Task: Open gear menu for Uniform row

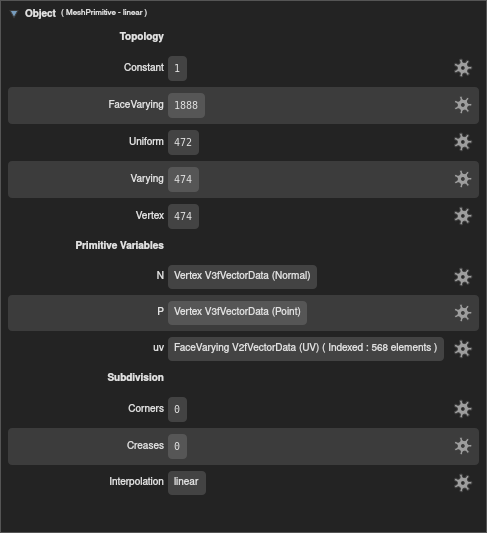Action: point(463,142)
